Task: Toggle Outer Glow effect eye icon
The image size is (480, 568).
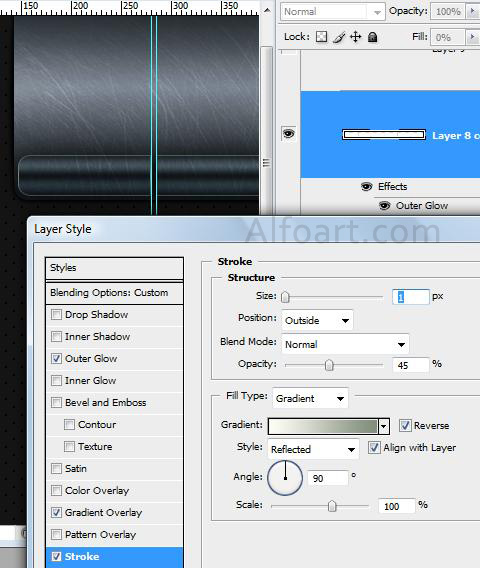Action: [384, 206]
